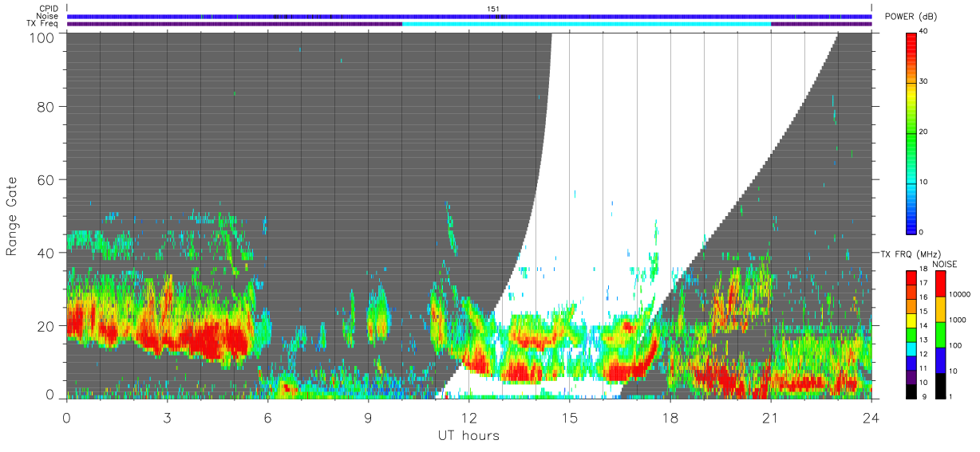
Task: Click the 40 label on POWER scale
Action: tap(925, 31)
